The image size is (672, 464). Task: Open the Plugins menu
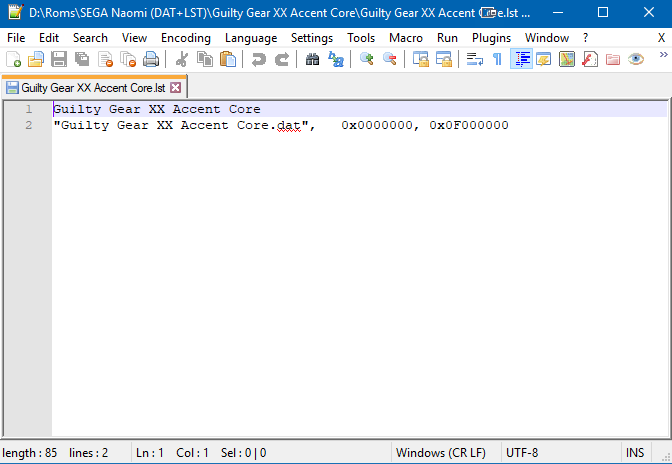[491, 38]
